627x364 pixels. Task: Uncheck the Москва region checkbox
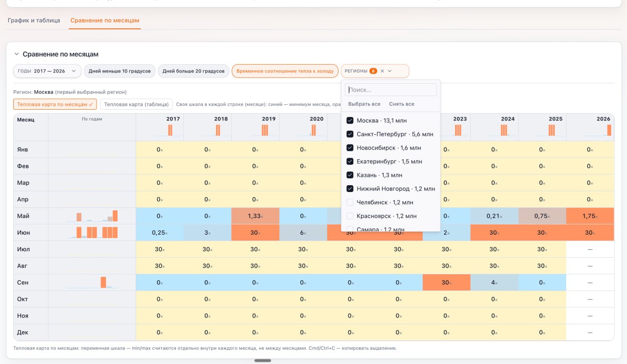click(x=350, y=121)
